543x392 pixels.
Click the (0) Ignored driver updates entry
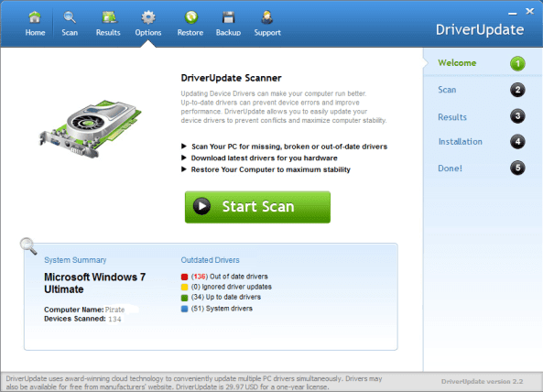(232, 287)
